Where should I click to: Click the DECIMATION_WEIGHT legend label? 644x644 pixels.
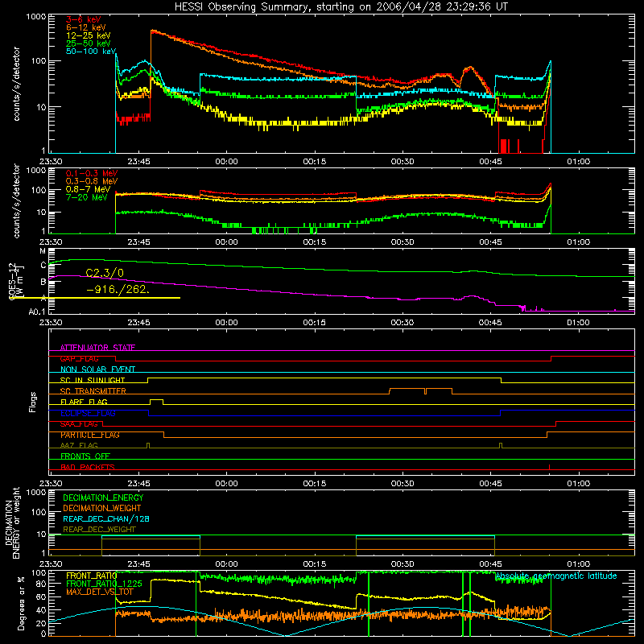pos(102,508)
